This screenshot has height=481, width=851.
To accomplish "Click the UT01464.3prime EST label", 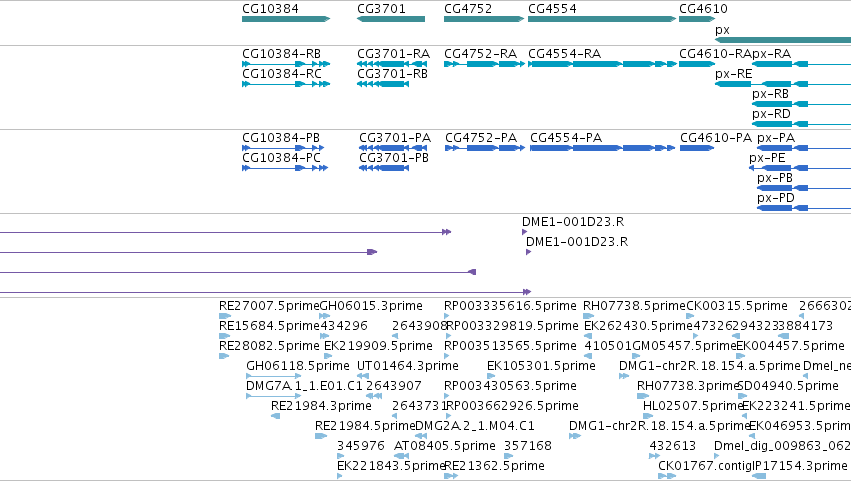I will pyautogui.click(x=408, y=366).
